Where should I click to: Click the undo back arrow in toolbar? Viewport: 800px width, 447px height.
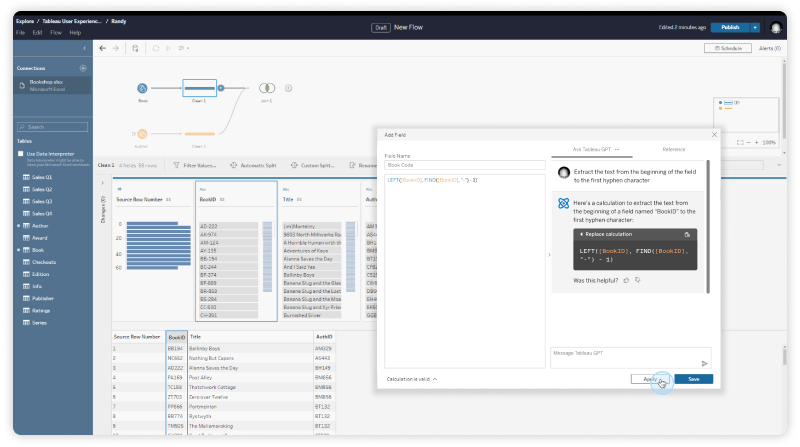102,47
